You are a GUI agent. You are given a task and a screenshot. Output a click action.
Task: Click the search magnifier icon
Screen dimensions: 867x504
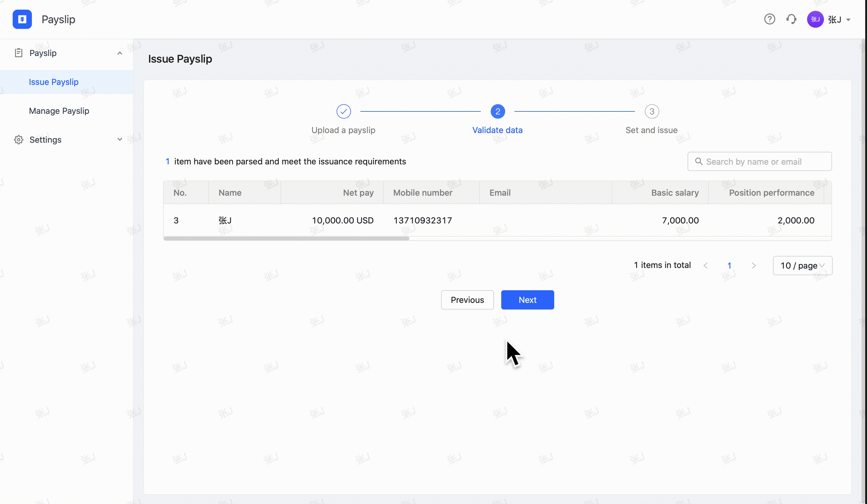(698, 161)
